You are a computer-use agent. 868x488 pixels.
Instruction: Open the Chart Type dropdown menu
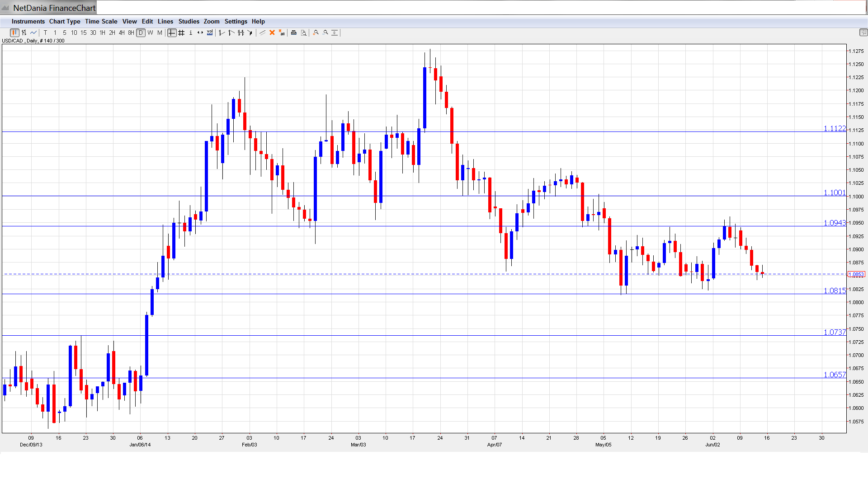(65, 21)
